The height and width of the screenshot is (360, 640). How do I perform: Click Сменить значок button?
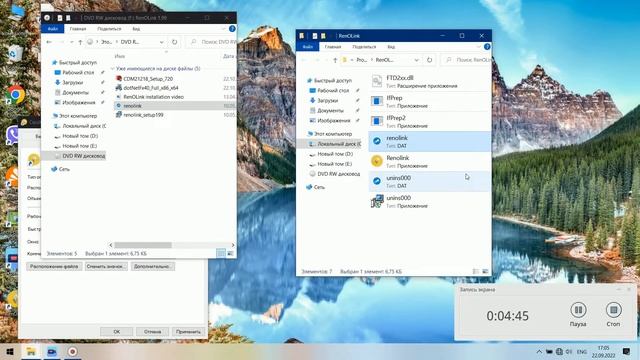click(106, 266)
